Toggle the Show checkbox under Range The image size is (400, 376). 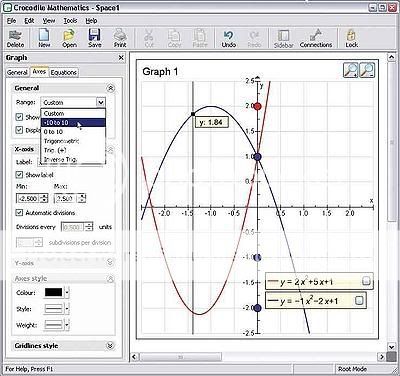tap(19, 117)
